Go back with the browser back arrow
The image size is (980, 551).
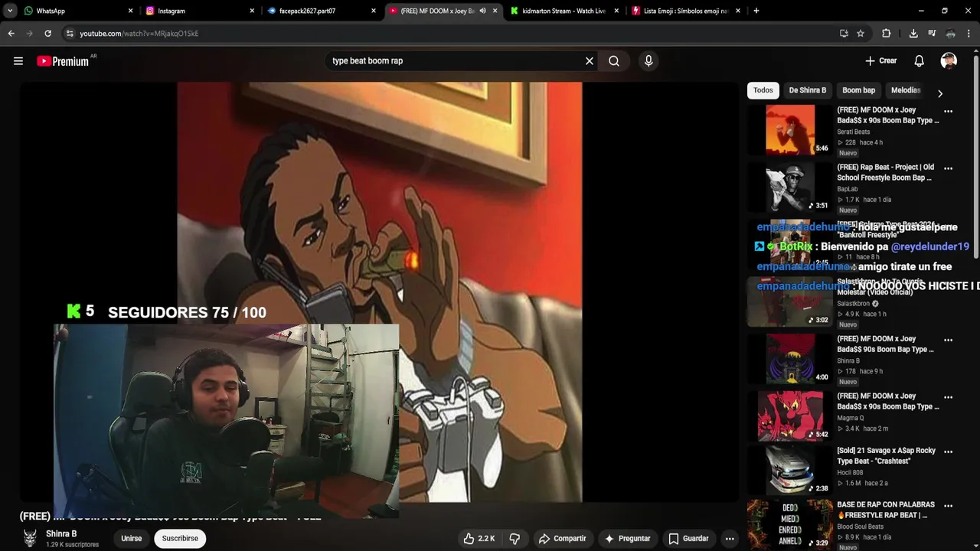coord(11,34)
